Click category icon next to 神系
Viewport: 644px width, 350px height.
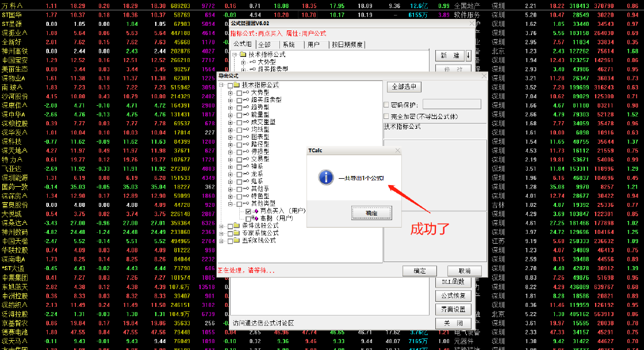click(x=246, y=166)
